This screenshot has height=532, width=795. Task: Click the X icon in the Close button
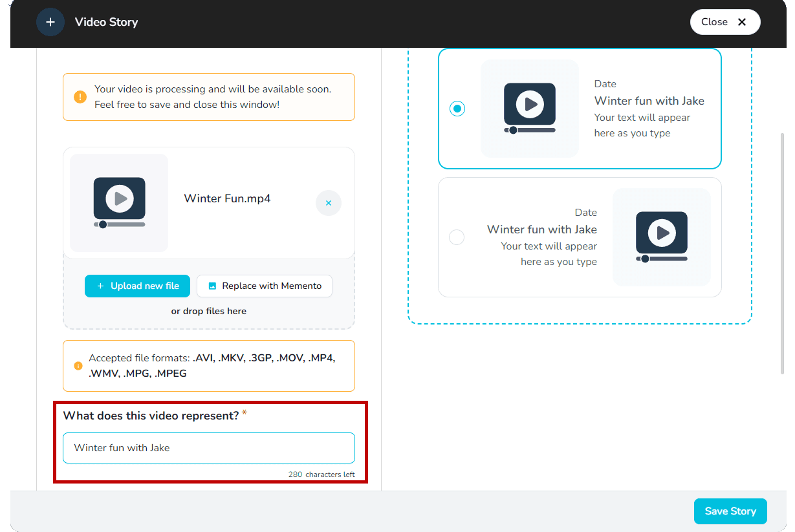742,22
